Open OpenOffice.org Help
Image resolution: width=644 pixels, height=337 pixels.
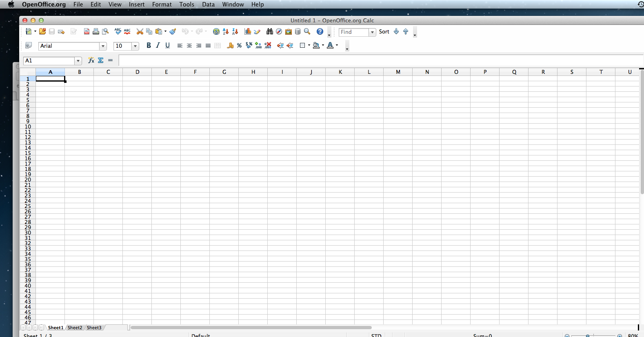pyautogui.click(x=320, y=31)
